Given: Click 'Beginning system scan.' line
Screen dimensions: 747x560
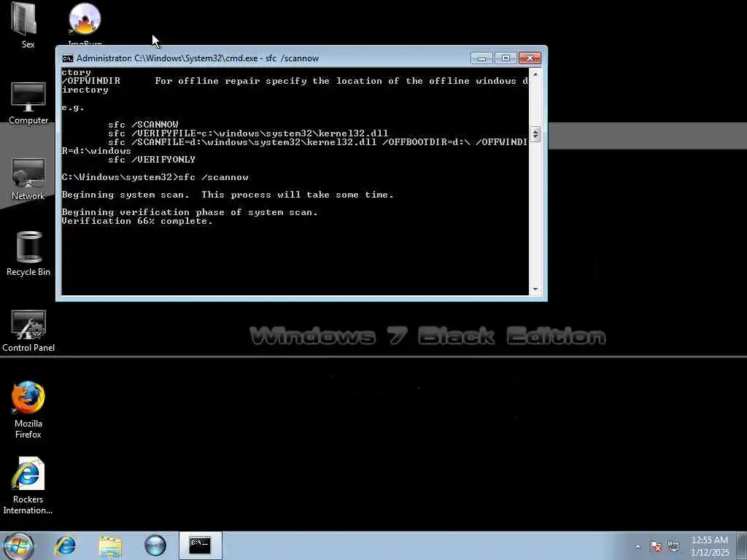Looking at the screenshot, I should point(228,195).
